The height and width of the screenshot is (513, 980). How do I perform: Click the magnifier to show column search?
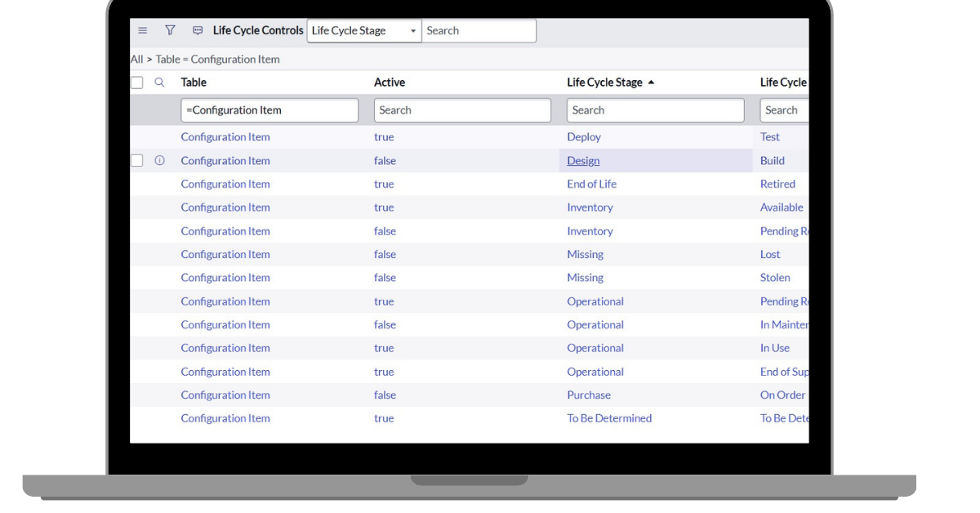coord(159,82)
